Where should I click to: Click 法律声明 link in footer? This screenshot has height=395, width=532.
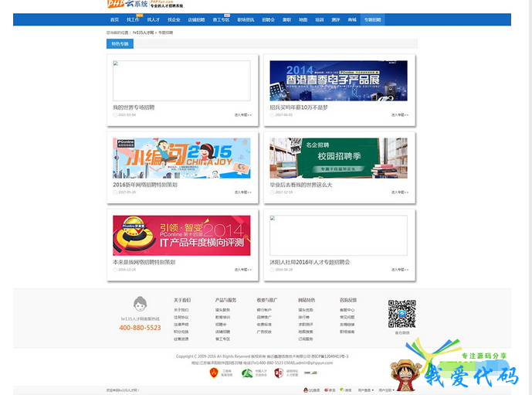[x=181, y=325]
